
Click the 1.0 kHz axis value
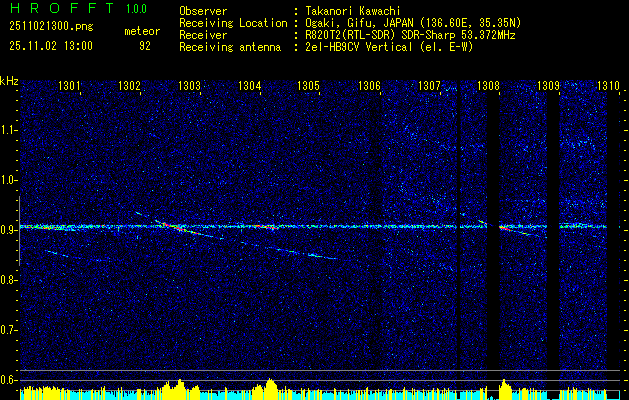[x=9, y=180]
